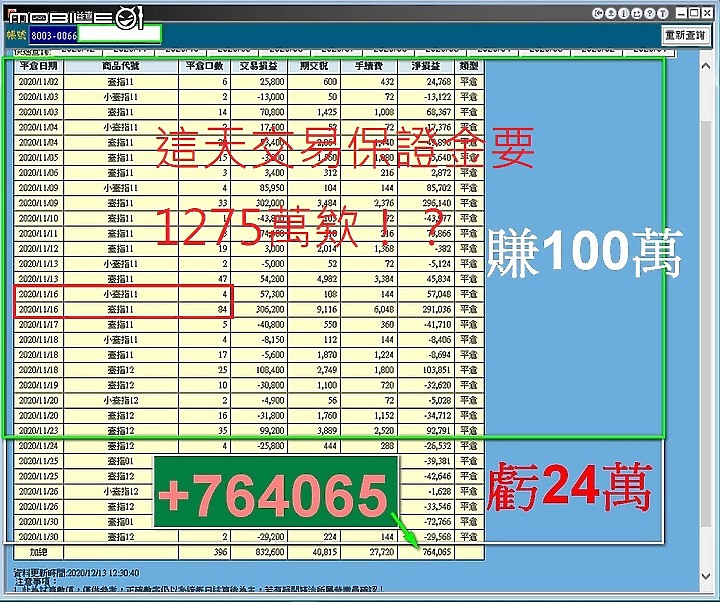Viewport: 720px width, 602px height.
Task: Click the export/share round icon
Action: tap(636, 13)
